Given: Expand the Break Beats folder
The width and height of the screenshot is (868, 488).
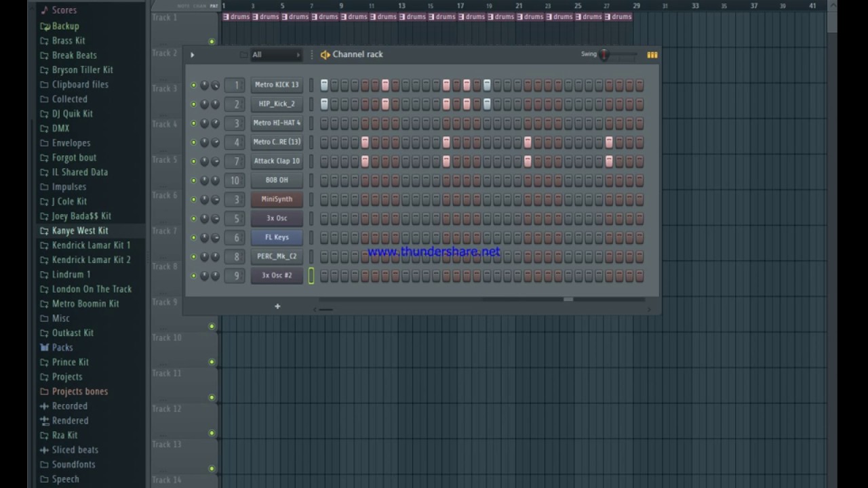Looking at the screenshot, I should (75, 56).
